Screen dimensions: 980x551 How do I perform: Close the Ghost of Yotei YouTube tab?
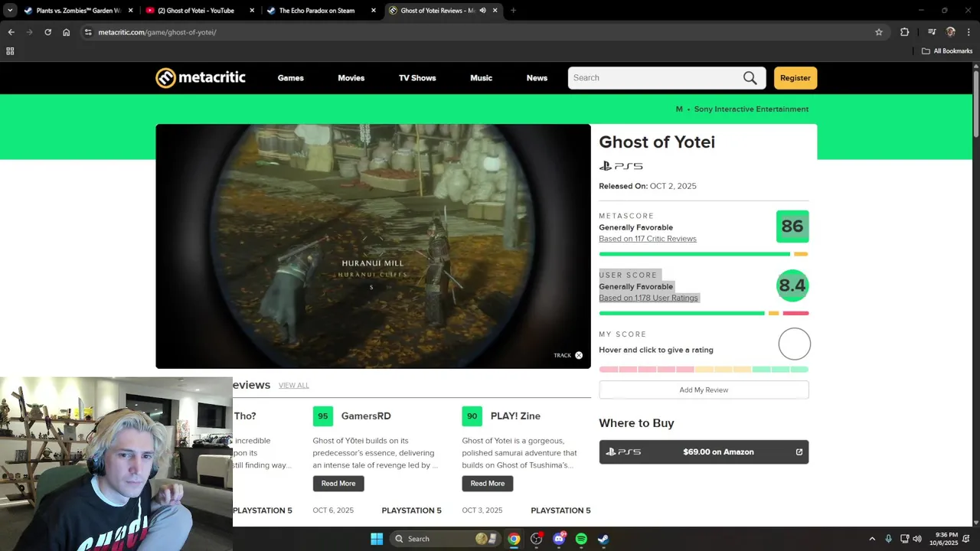click(x=252, y=11)
